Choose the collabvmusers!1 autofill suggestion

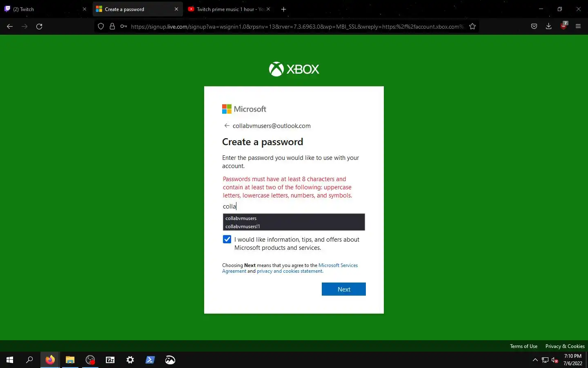point(294,226)
